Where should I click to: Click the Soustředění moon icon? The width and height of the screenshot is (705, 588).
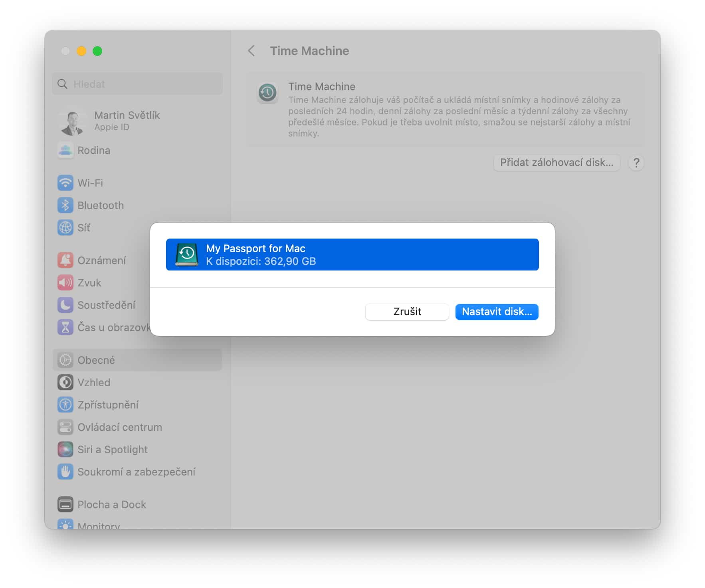coord(65,305)
